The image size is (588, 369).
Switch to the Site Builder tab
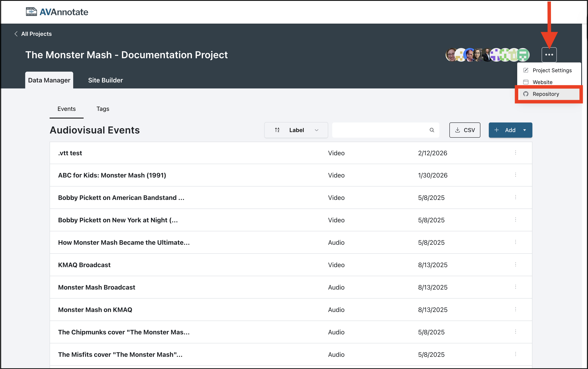coord(105,80)
